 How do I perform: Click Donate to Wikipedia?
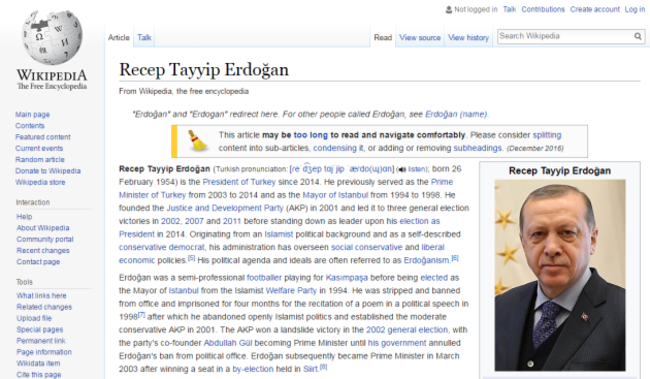pyautogui.click(x=48, y=171)
